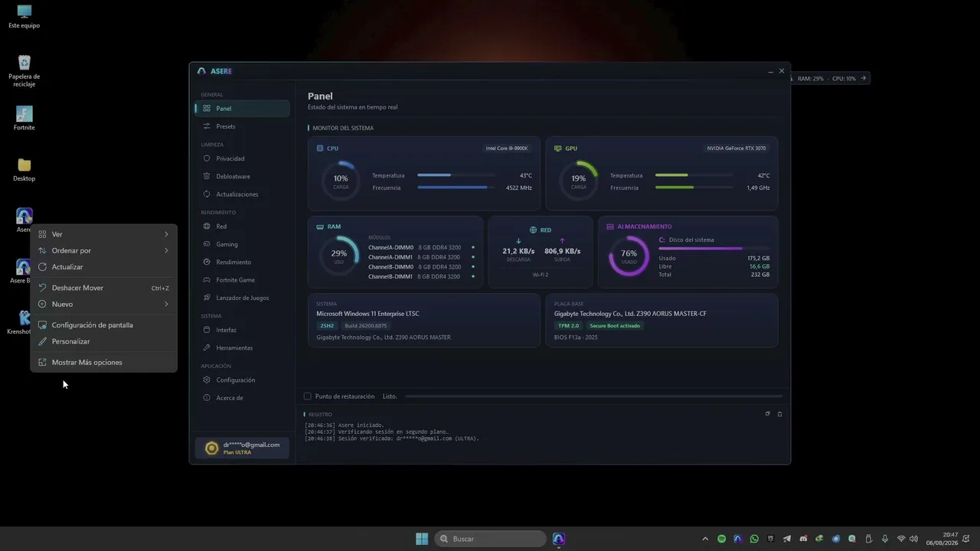The image size is (980, 551).
Task: Select the Gaming controller icon
Action: [207, 244]
